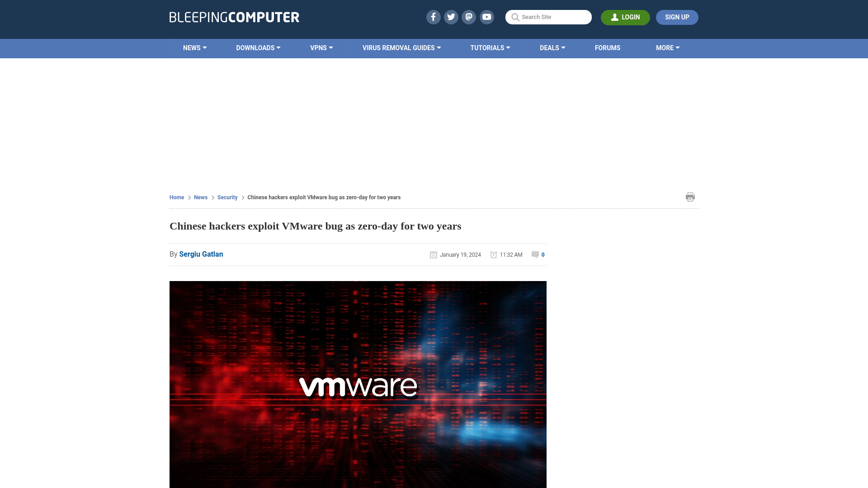Click the BleepingComputer home logo
The image size is (868, 488).
[x=234, y=17]
